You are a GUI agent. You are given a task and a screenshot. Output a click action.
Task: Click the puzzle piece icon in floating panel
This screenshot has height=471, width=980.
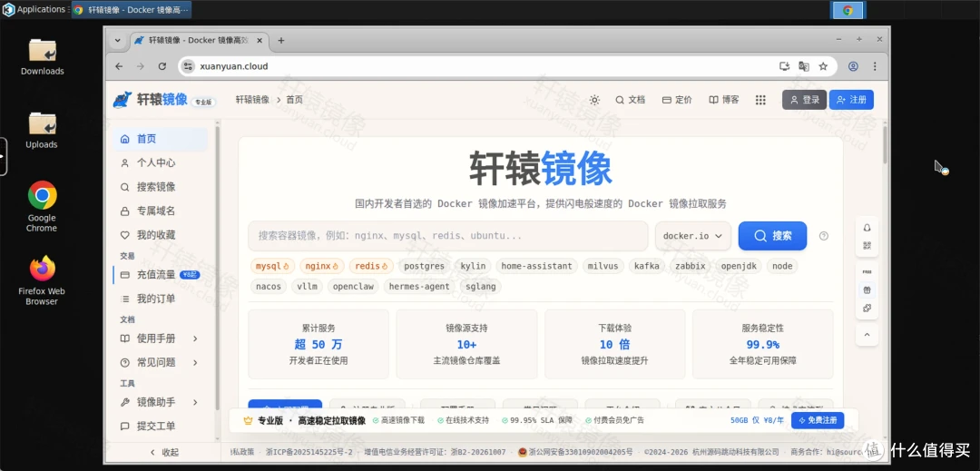pos(867,308)
